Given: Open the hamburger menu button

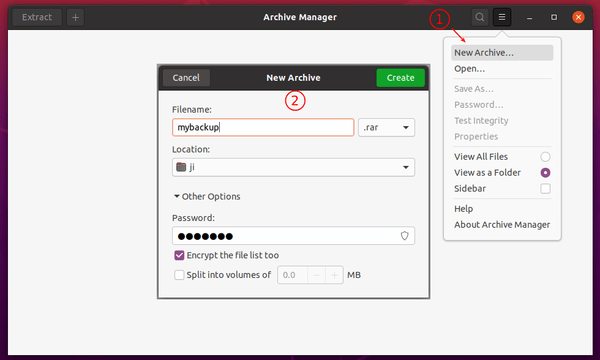Looking at the screenshot, I should (x=502, y=17).
